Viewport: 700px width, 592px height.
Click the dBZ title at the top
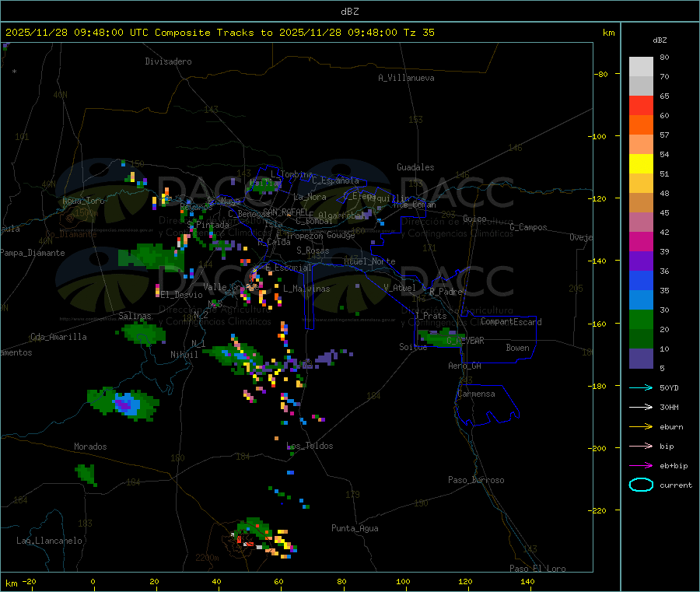pyautogui.click(x=349, y=11)
